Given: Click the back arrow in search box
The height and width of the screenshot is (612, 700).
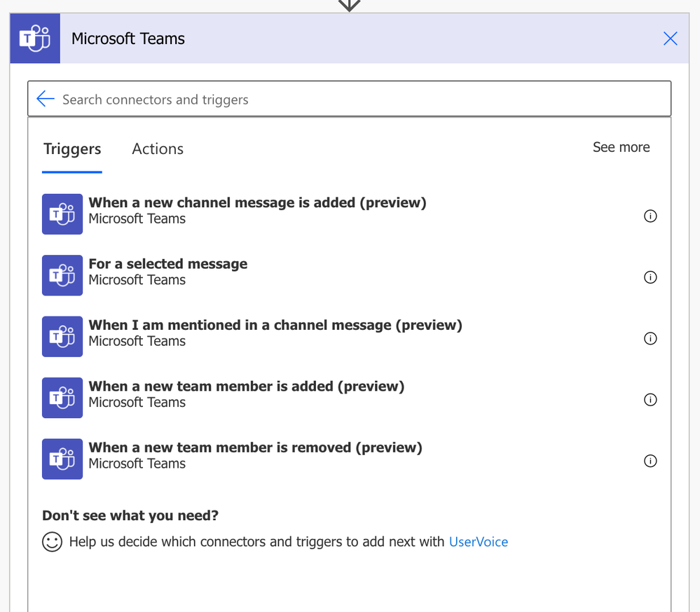Looking at the screenshot, I should tap(45, 99).
